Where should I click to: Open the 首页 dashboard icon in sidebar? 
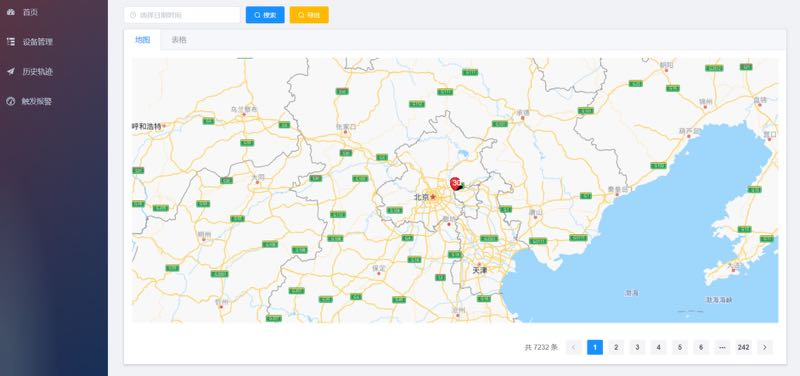pyautogui.click(x=11, y=12)
